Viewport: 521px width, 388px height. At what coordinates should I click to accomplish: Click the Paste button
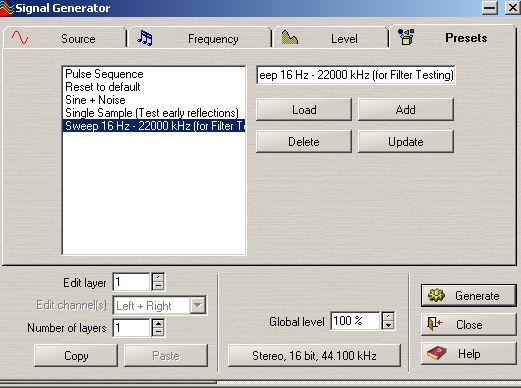coord(166,356)
